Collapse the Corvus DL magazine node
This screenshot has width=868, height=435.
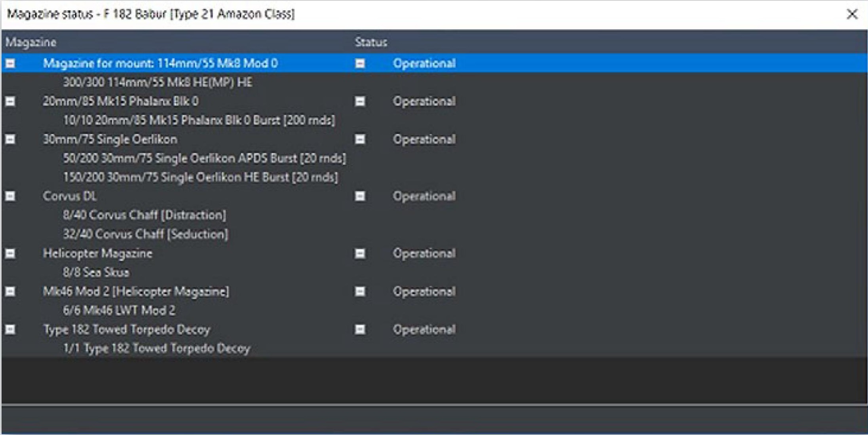click(x=10, y=196)
